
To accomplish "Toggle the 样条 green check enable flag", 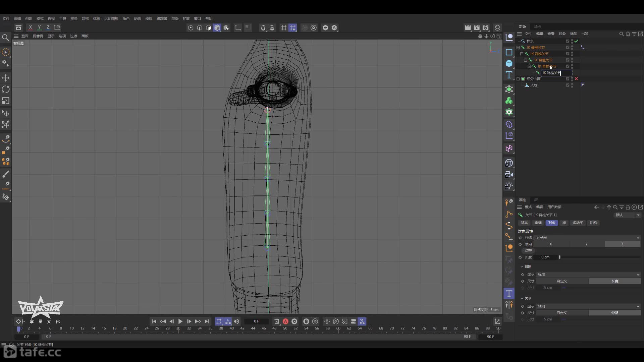I will [x=576, y=41].
